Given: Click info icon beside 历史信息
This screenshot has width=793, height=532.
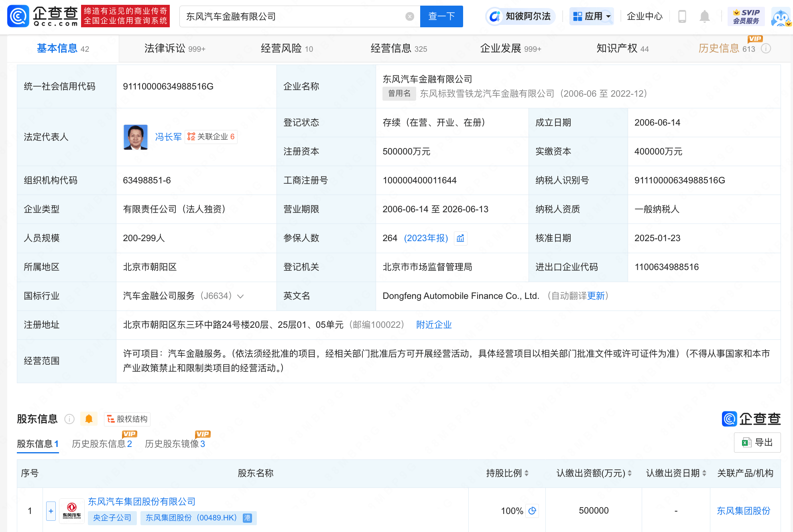Looking at the screenshot, I should click(x=766, y=49).
